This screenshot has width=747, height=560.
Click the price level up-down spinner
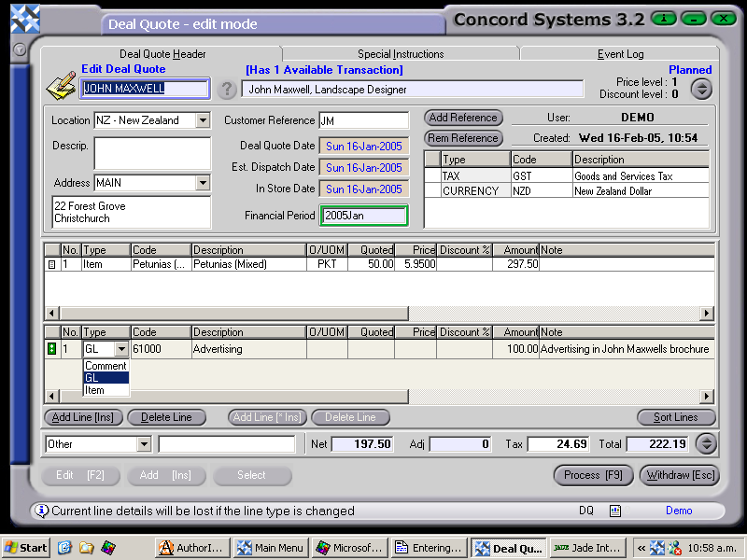point(701,90)
